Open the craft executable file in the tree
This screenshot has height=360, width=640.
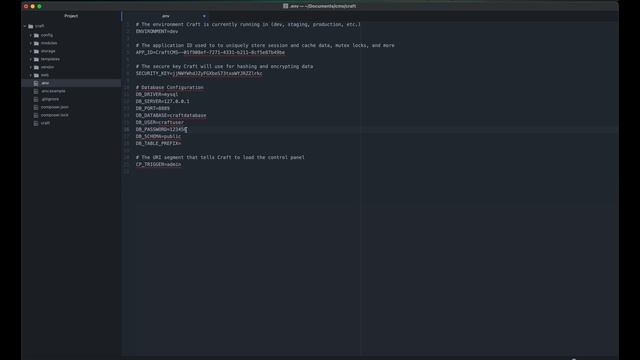[45, 123]
